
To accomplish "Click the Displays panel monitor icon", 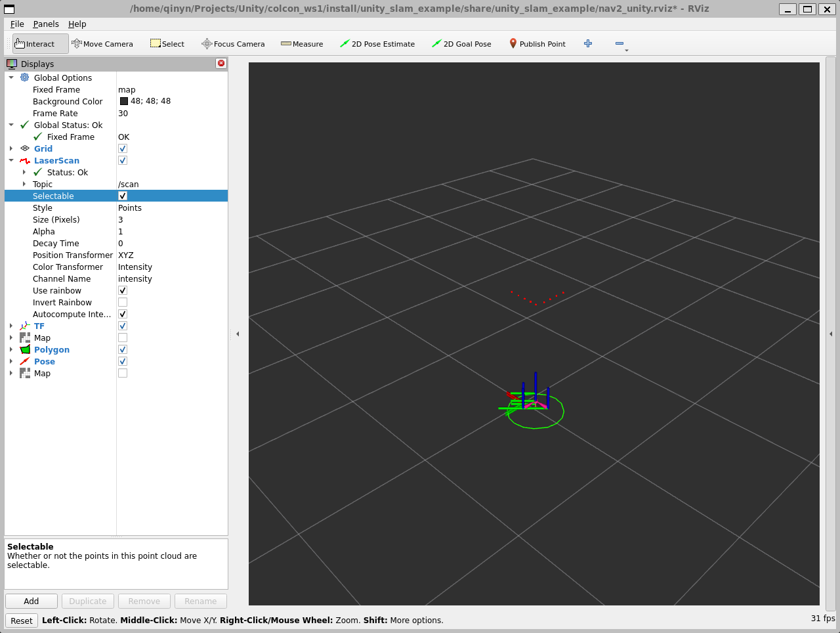I will point(12,64).
